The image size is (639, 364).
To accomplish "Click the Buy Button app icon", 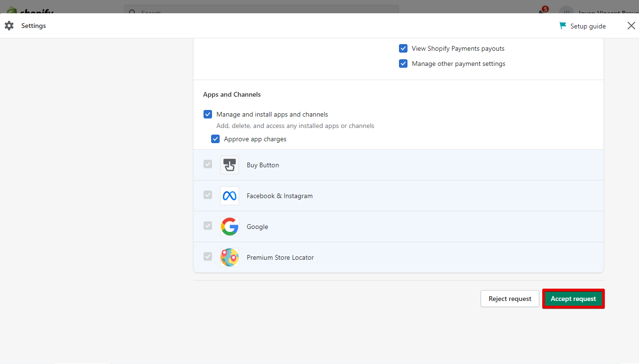I will (230, 164).
